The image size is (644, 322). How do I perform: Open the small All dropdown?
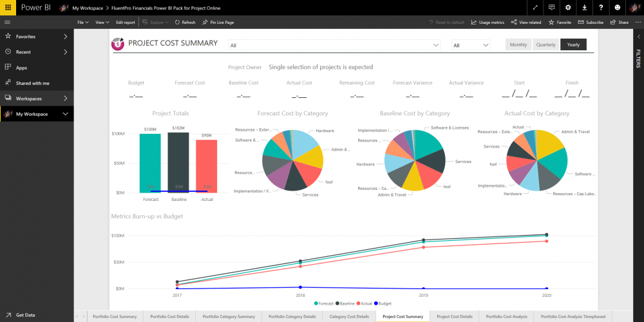471,45
